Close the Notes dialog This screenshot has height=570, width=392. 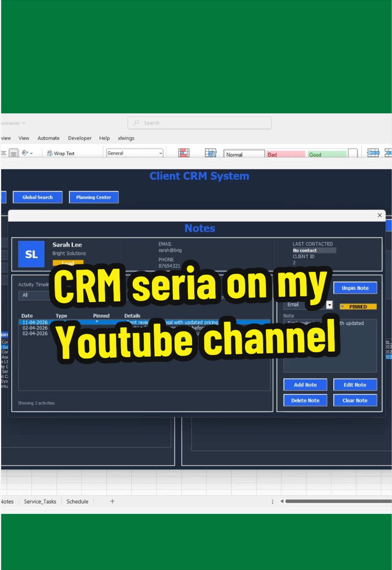pos(380,215)
